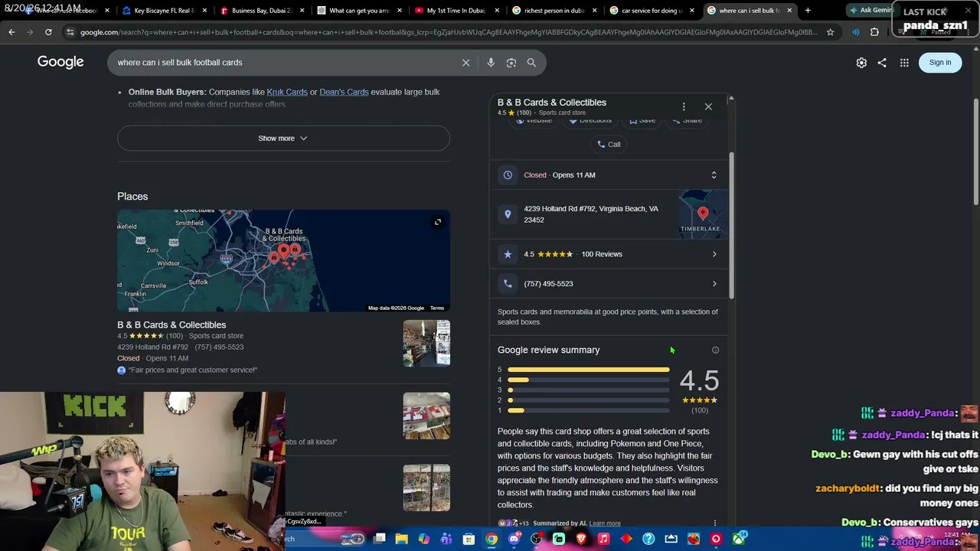
Task: Click the share icon in Google header
Action: click(x=882, y=63)
